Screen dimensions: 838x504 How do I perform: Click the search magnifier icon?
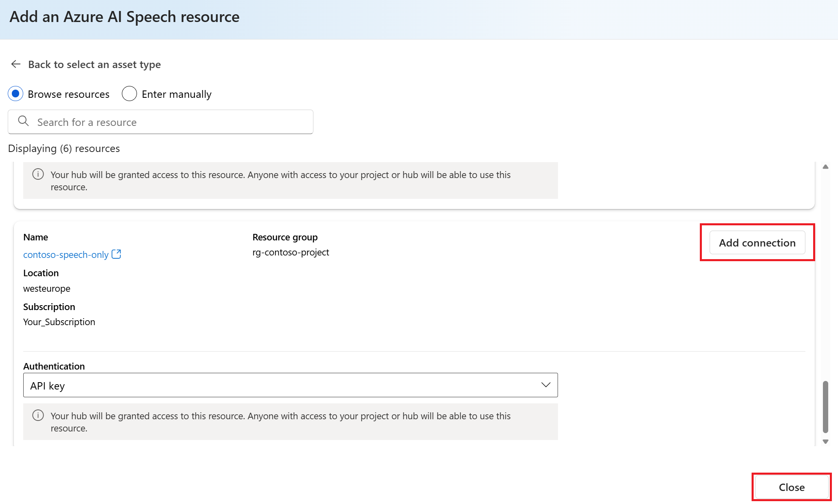tap(24, 121)
